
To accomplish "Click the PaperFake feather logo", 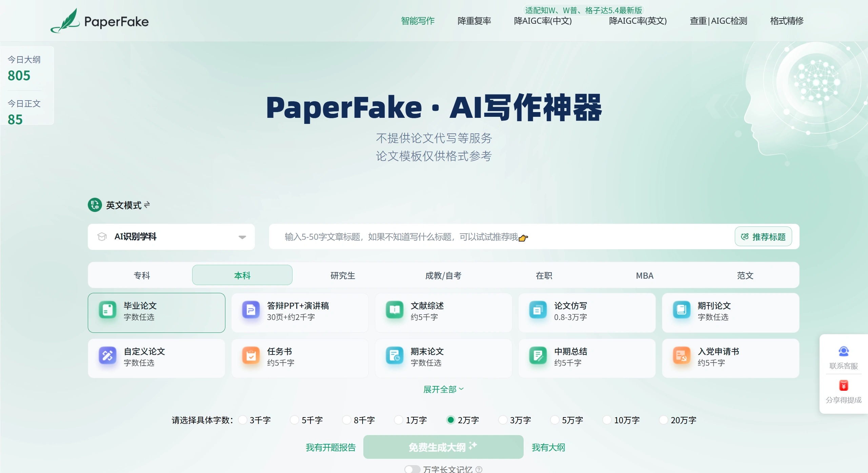I will (x=65, y=21).
